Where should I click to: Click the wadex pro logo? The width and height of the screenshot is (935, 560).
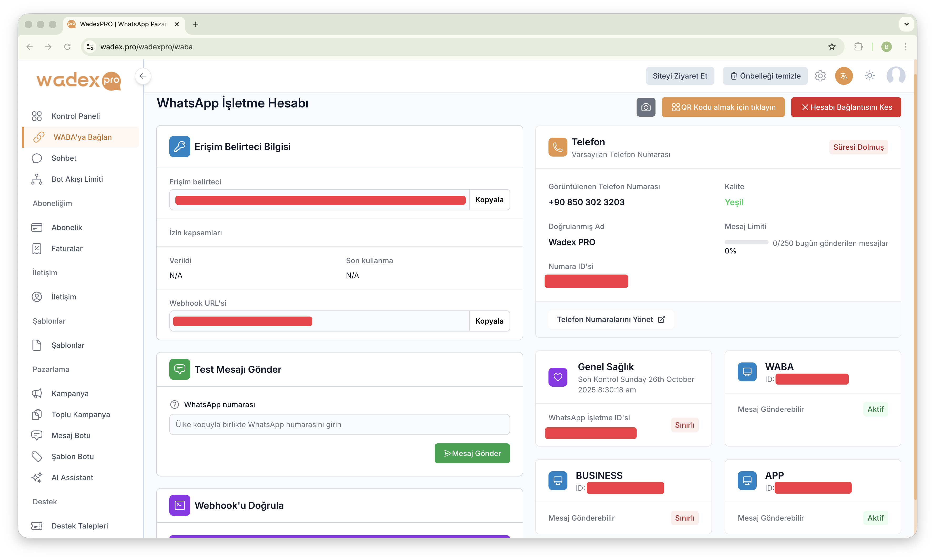pyautogui.click(x=79, y=80)
